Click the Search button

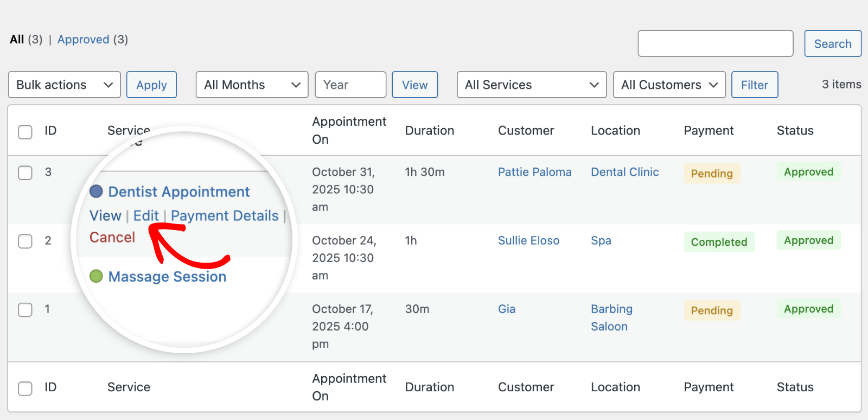(833, 43)
